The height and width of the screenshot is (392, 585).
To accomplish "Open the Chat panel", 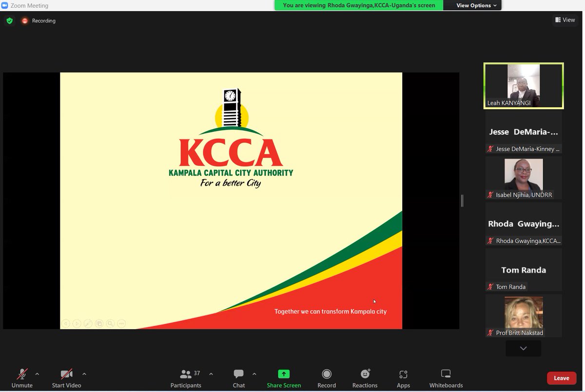I will pos(239,378).
